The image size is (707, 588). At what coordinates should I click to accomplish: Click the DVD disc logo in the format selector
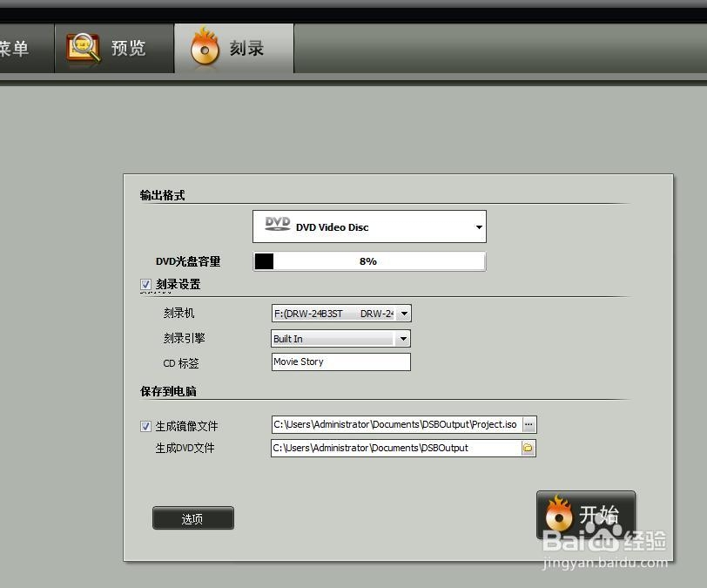tap(275, 225)
